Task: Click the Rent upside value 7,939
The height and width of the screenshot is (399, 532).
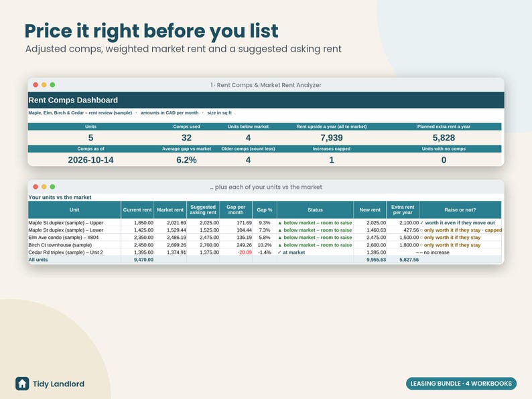Action: 332,138
